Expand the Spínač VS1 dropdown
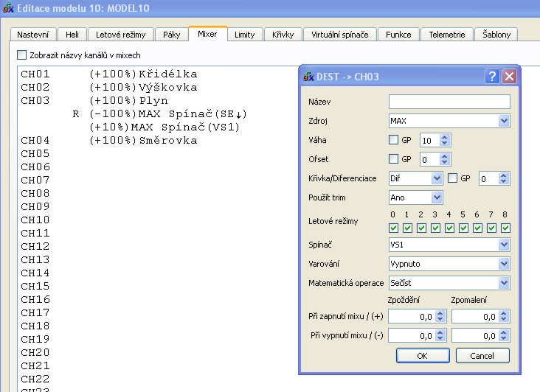The image size is (540, 392). [504, 244]
